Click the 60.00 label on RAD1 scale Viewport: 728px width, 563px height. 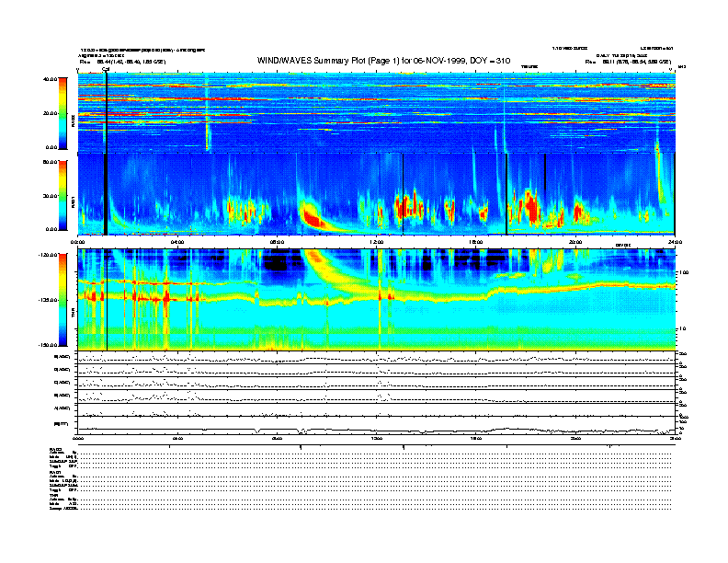pyautogui.click(x=50, y=162)
